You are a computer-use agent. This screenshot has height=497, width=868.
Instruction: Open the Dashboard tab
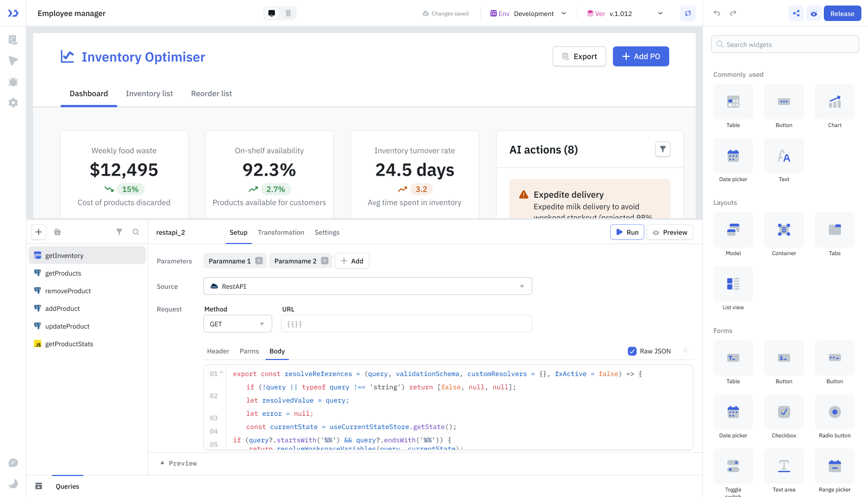click(x=89, y=93)
